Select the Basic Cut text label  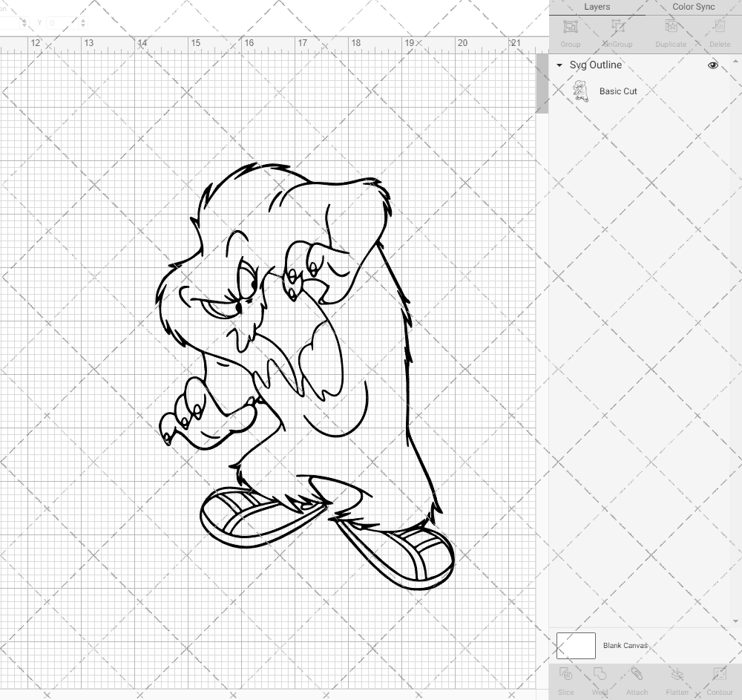618,91
